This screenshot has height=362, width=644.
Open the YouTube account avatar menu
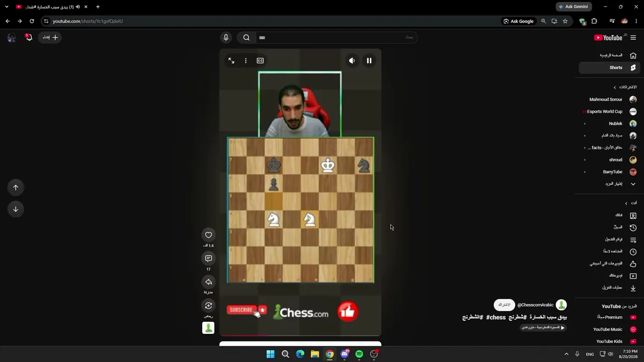pyautogui.click(x=12, y=37)
